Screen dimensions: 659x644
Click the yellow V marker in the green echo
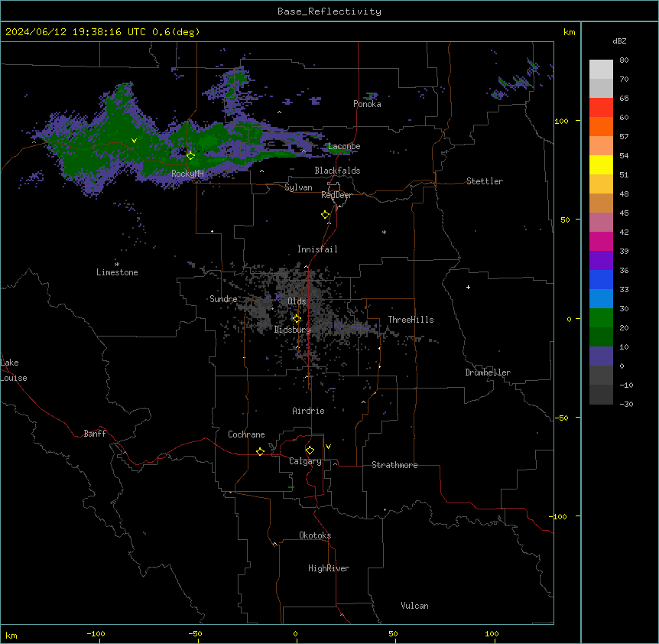pos(134,141)
